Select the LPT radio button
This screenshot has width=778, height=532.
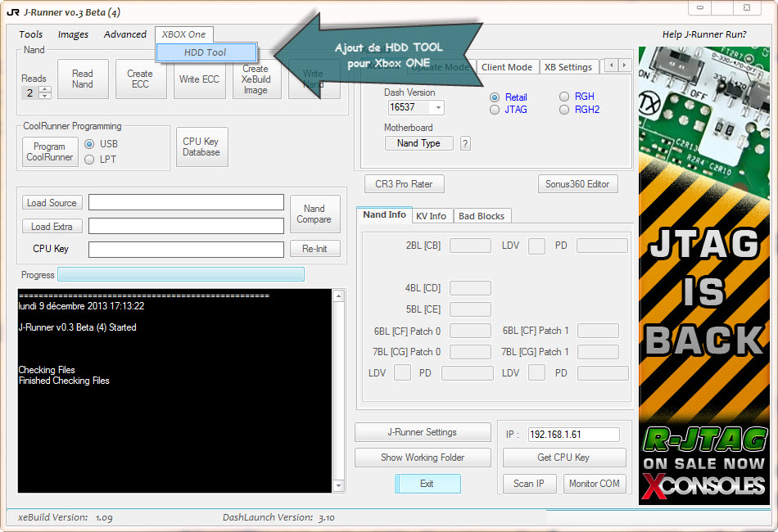(x=89, y=159)
